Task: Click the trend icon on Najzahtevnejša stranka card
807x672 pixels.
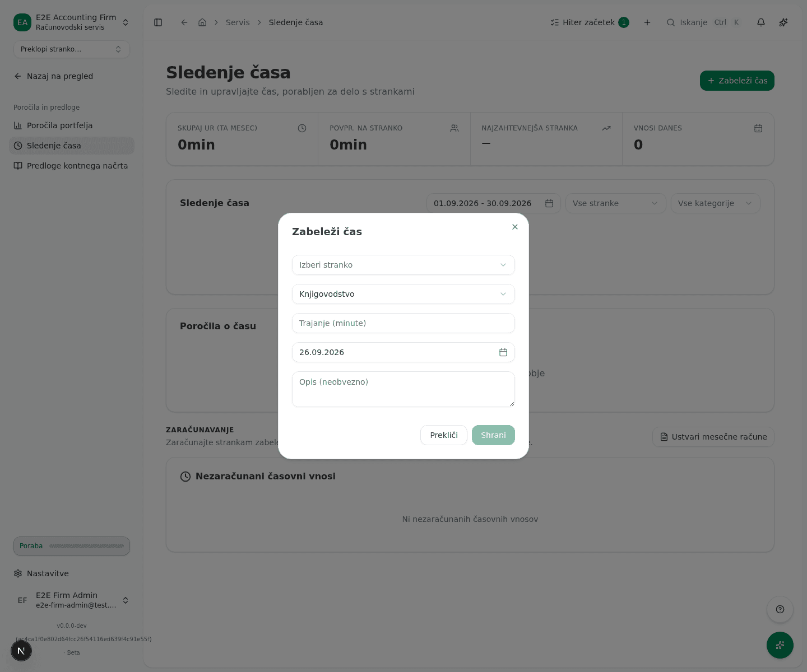Action: pyautogui.click(x=606, y=128)
